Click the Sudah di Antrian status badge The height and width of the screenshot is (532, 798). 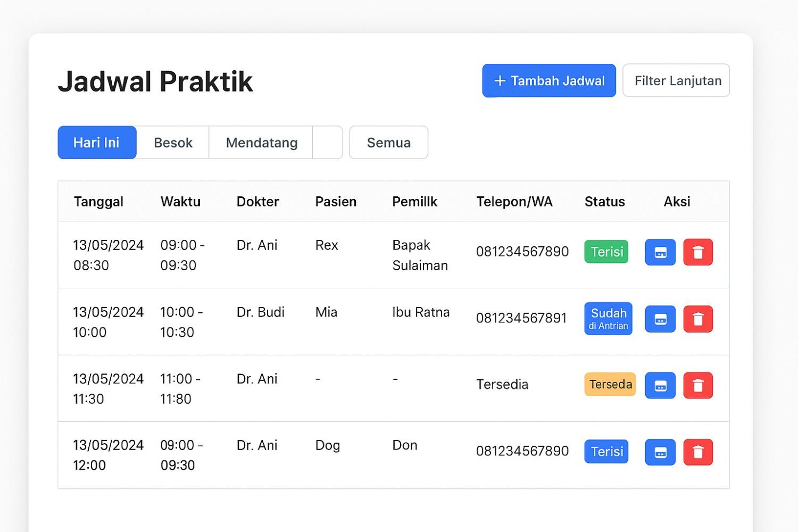pyautogui.click(x=608, y=319)
